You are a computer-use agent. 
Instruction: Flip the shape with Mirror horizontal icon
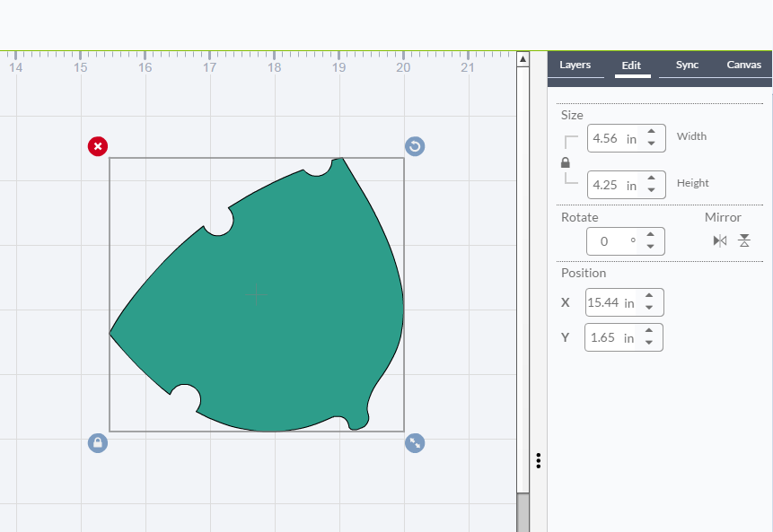coord(719,240)
